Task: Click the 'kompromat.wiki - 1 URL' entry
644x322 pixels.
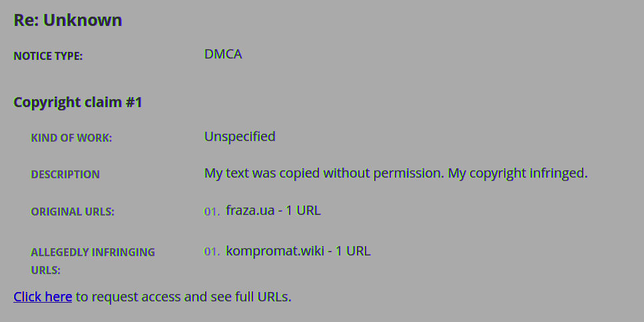Action: [298, 251]
